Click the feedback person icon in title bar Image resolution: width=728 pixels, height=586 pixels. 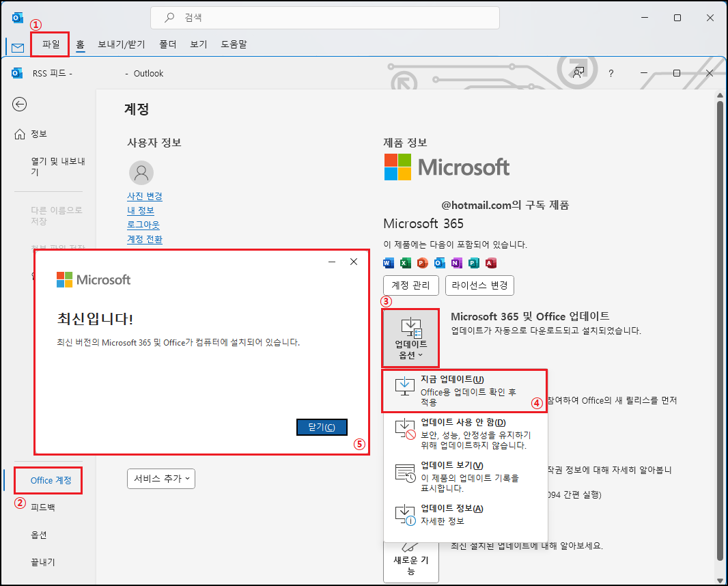click(x=578, y=73)
